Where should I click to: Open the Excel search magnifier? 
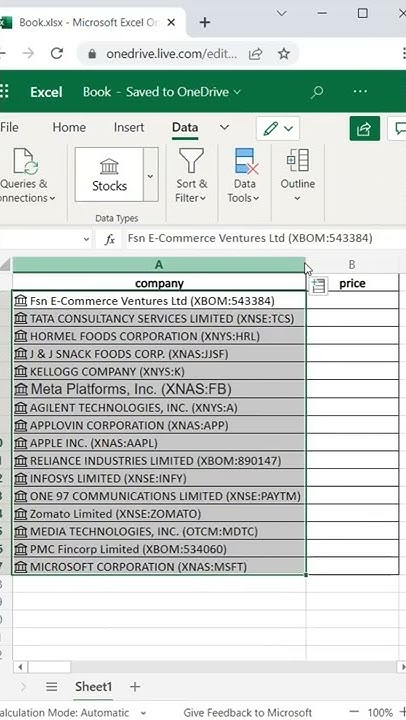tap(317, 92)
